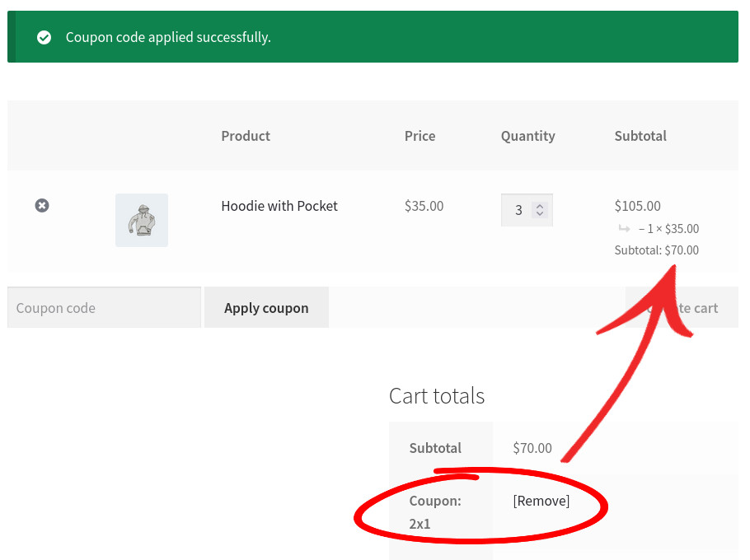Increase quantity using the up stepper arrow
The image size is (750, 560).
coord(541,204)
